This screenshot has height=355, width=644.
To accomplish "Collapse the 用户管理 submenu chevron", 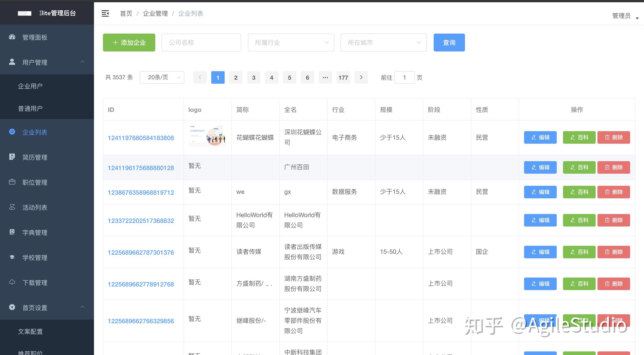I will click(x=82, y=62).
